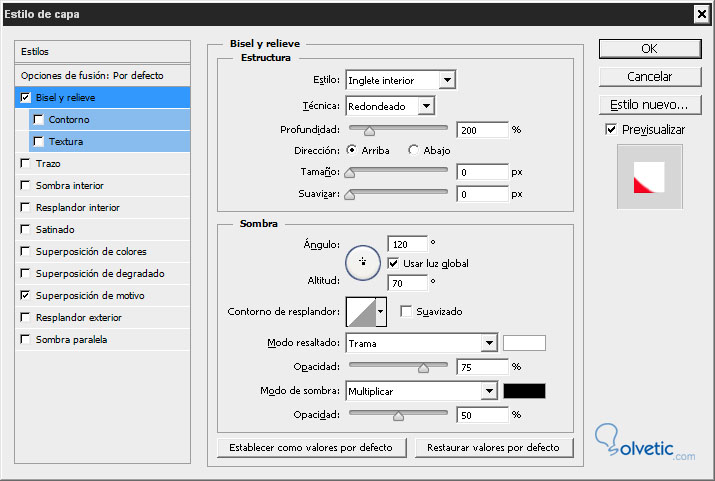Click the Estilo nuevo... button
Screen dimensions: 715x481
tap(650, 105)
